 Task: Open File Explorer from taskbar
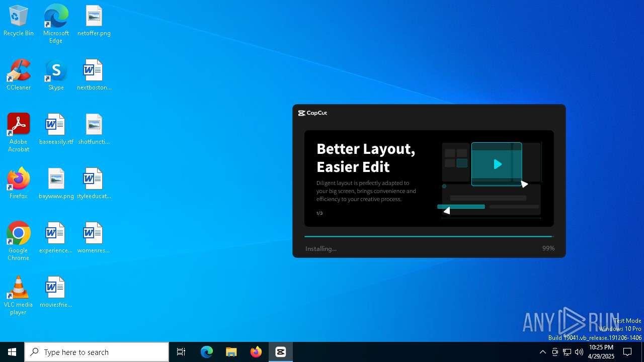coord(231,352)
